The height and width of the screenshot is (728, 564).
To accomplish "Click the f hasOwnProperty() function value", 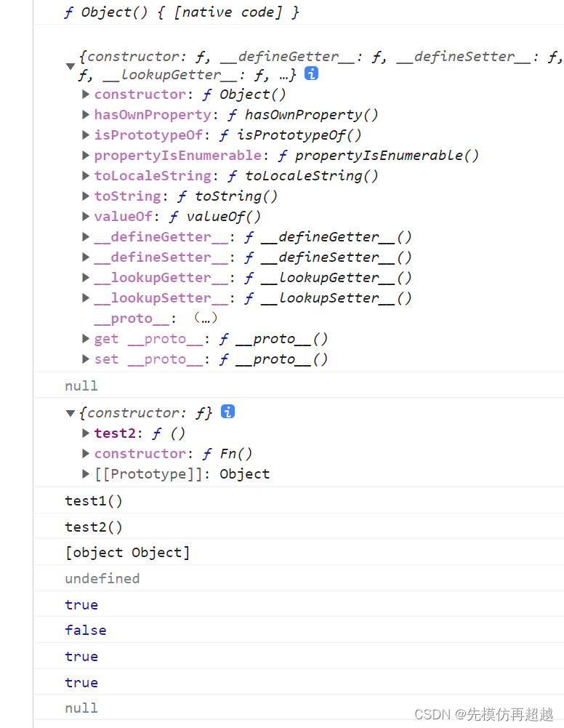I will (303, 115).
